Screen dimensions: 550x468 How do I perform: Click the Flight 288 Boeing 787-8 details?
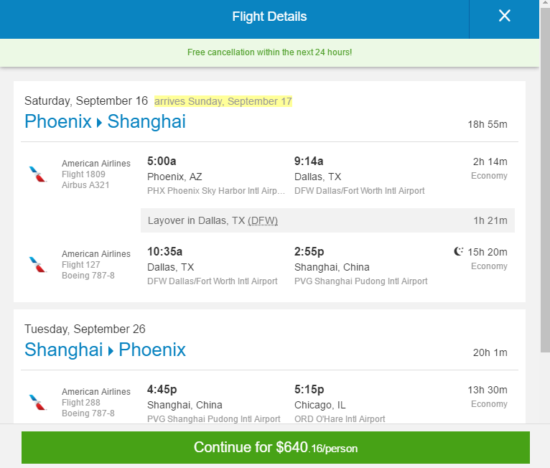coord(96,402)
